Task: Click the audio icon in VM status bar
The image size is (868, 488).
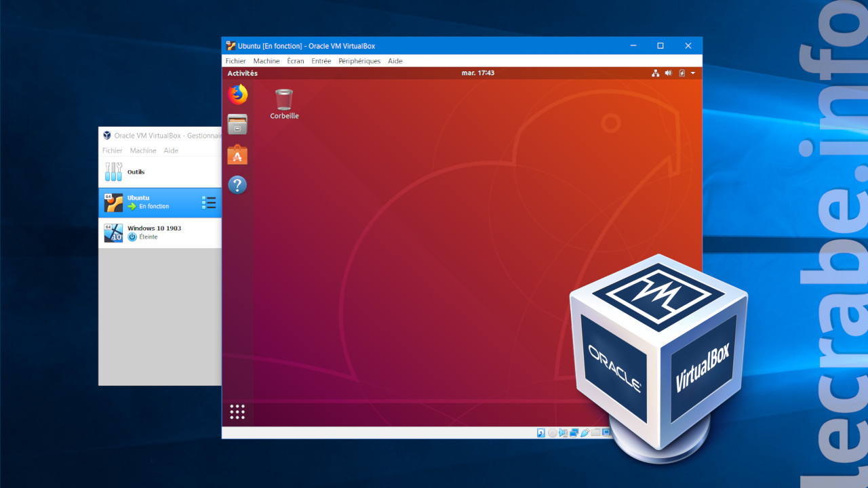Action: pos(563,432)
